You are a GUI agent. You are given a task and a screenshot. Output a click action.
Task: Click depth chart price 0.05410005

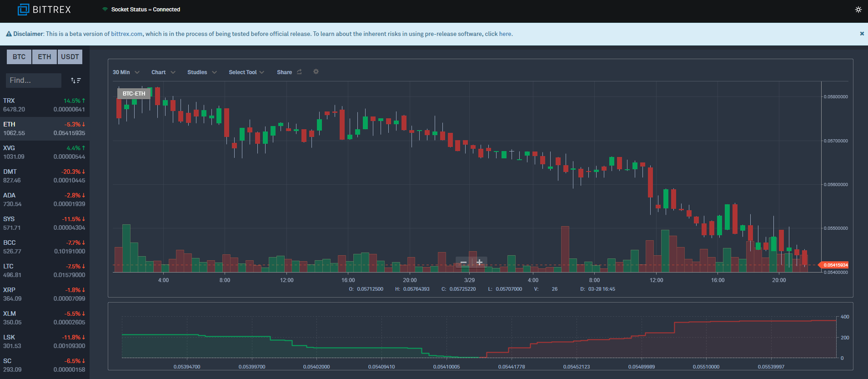point(447,367)
